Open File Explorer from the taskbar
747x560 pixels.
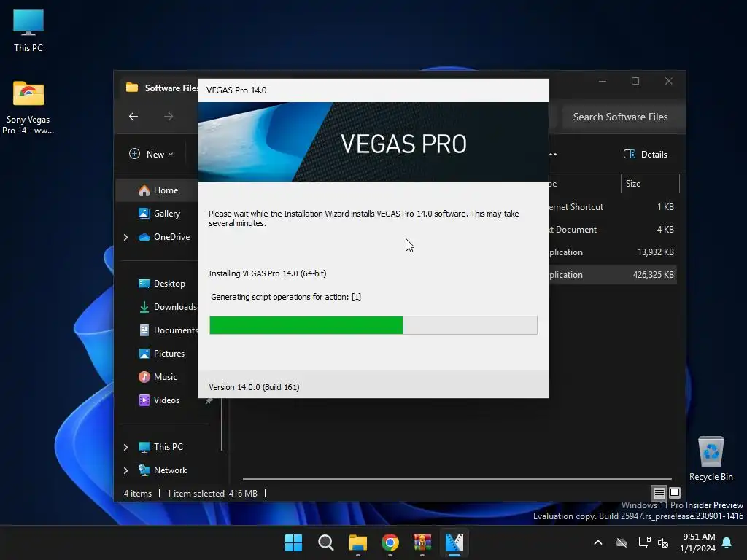click(x=357, y=542)
